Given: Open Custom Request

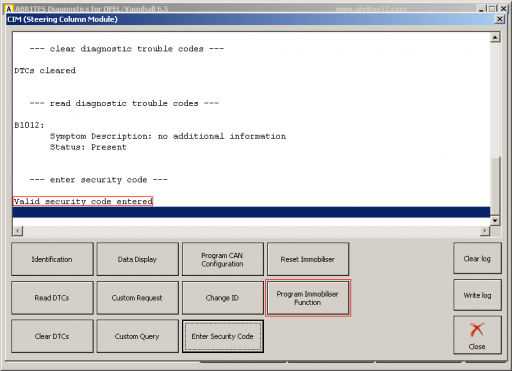Looking at the screenshot, I should pyautogui.click(x=137, y=298).
